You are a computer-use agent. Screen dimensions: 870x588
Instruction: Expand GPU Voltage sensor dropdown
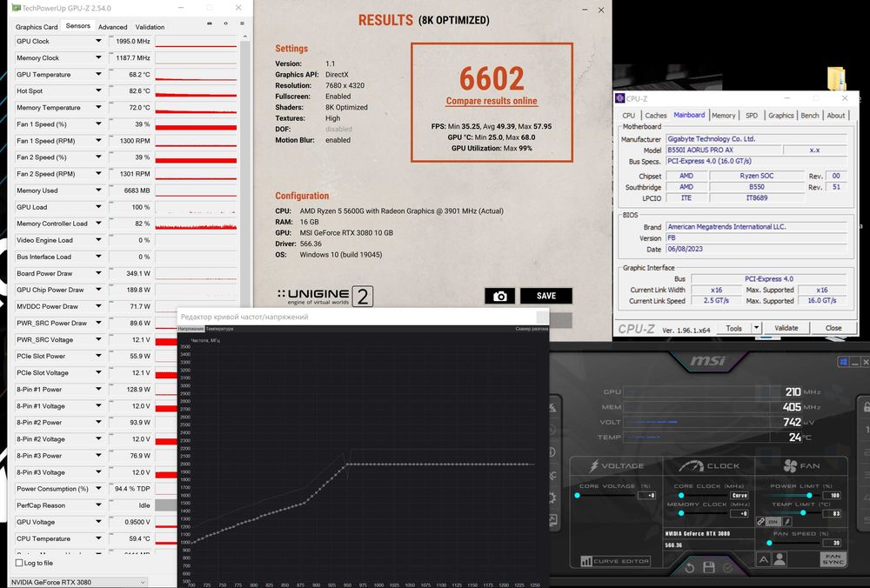98,521
